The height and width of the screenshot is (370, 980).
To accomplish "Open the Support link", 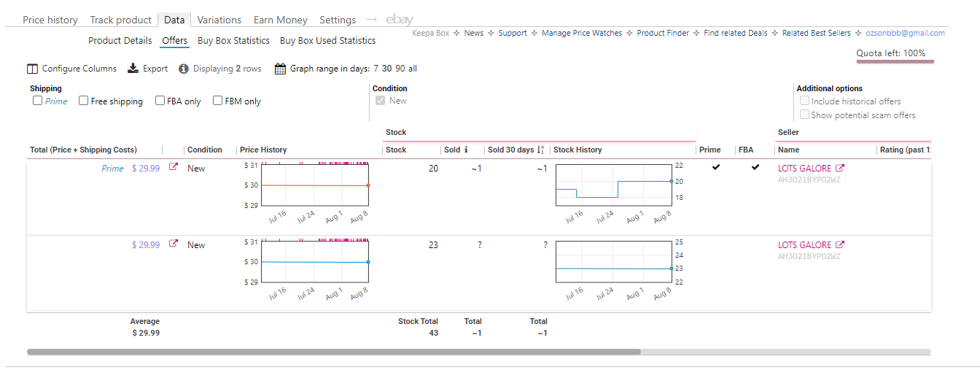I will 513,33.
